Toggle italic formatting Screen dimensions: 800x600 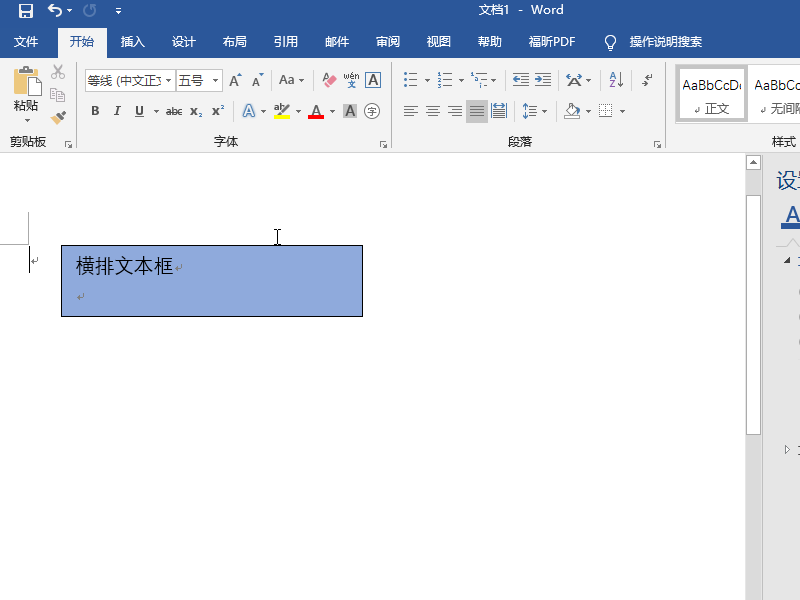pyautogui.click(x=117, y=111)
